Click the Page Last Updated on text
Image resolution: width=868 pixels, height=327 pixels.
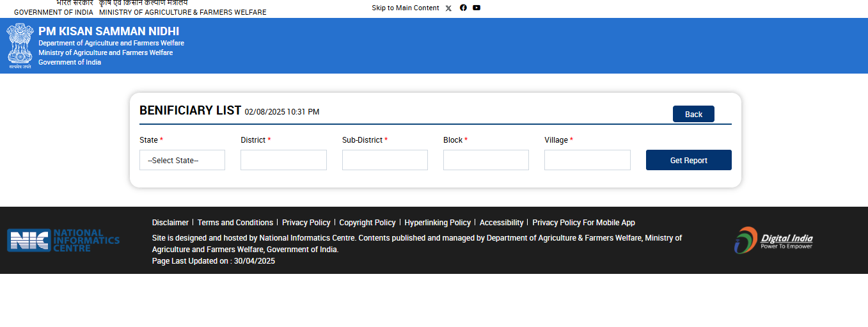tap(214, 261)
